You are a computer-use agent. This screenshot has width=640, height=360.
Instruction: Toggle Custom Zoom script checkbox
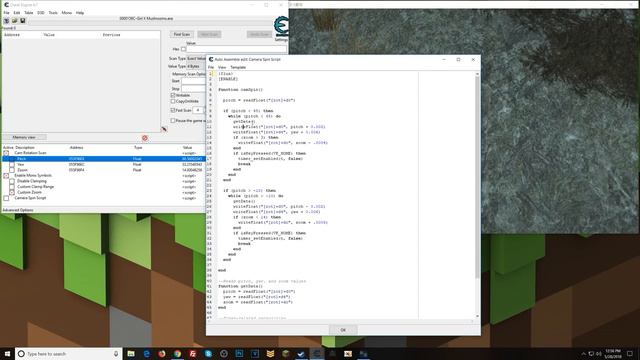pos(12,192)
